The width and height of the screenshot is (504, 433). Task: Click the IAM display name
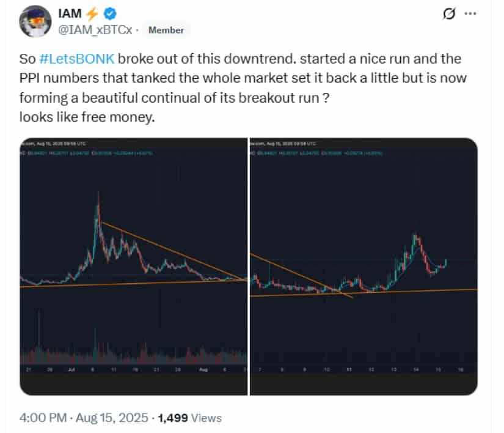[x=70, y=13]
